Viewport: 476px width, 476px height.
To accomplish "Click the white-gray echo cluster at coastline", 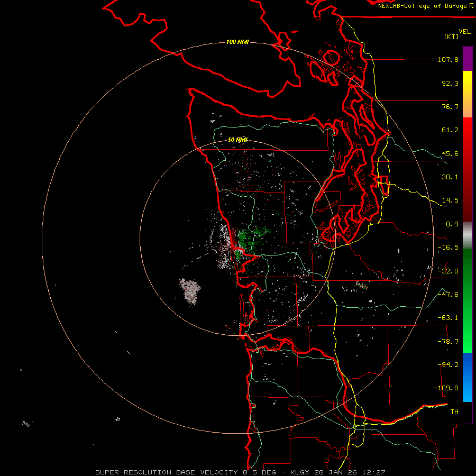I will [x=223, y=246].
